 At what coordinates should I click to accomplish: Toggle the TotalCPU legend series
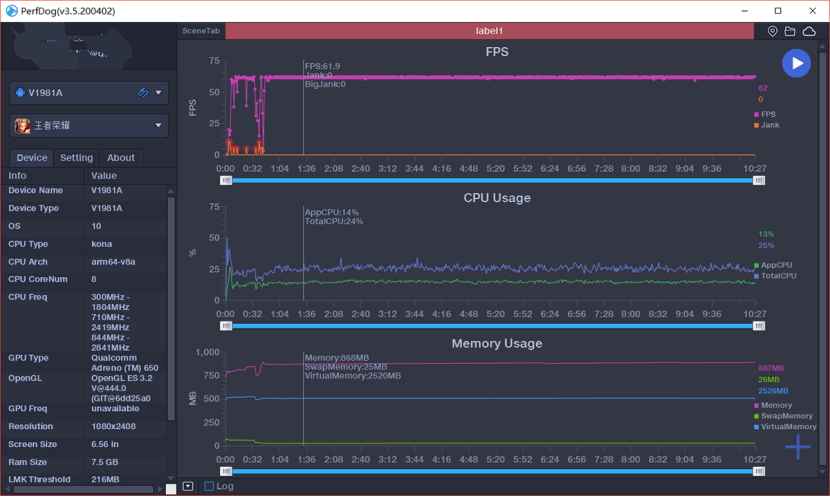tap(775, 276)
